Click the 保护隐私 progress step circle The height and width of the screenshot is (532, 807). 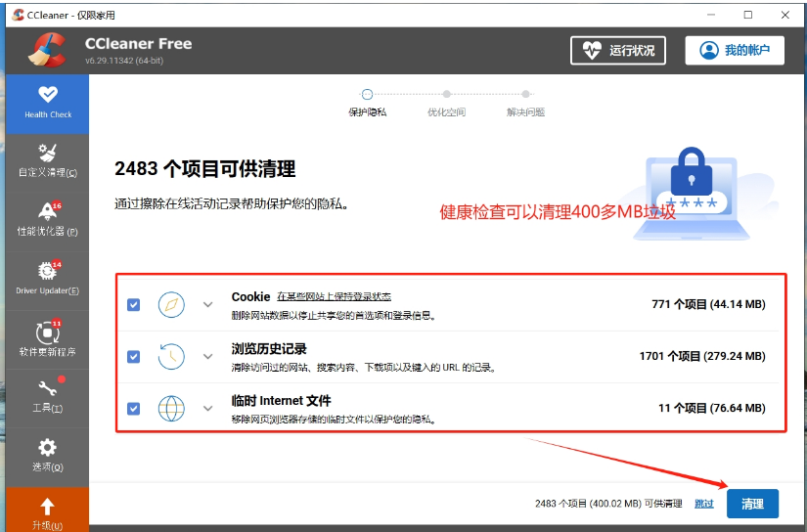tap(367, 95)
